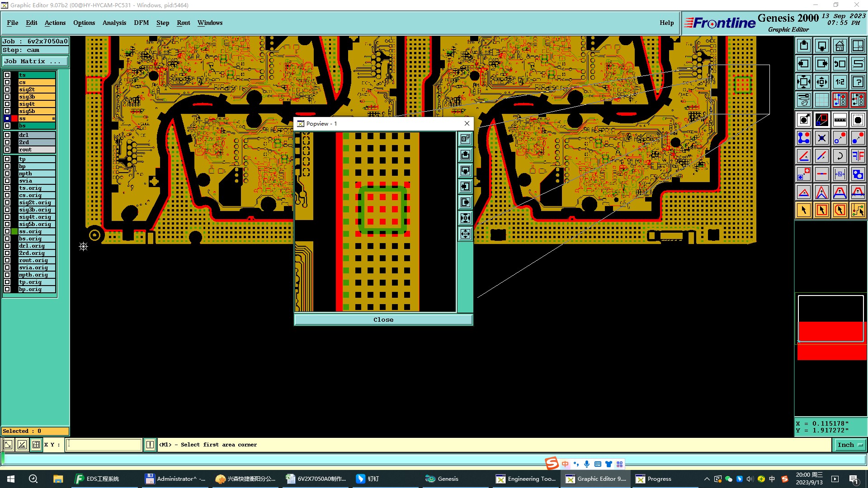
Task: Toggle the bs layer display checkbox
Action: point(7,126)
